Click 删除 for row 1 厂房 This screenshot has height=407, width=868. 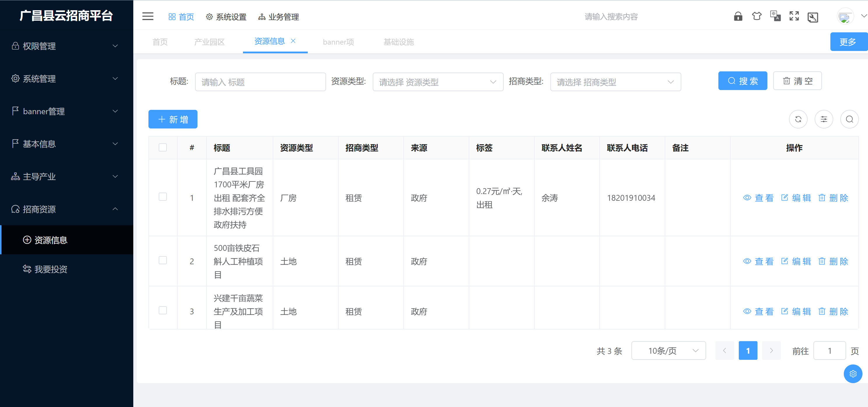pos(833,198)
